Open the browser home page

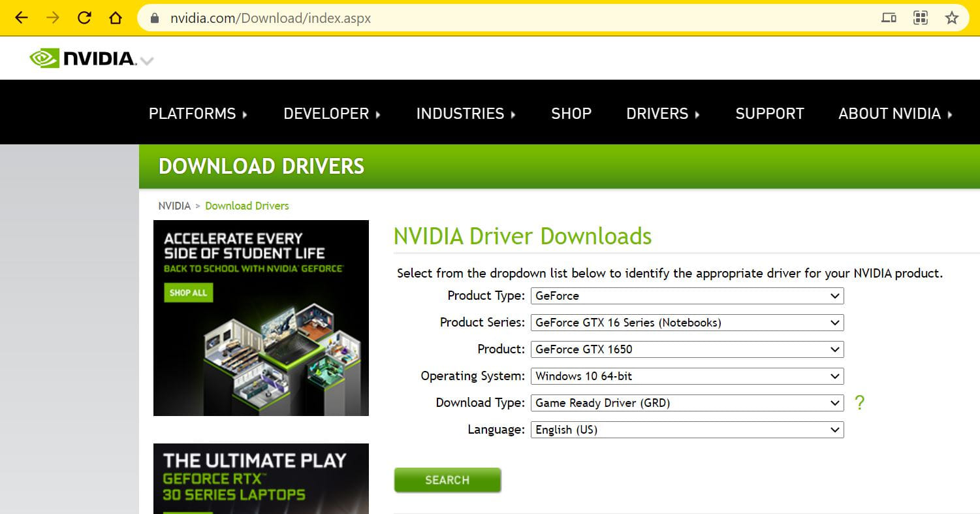115,18
